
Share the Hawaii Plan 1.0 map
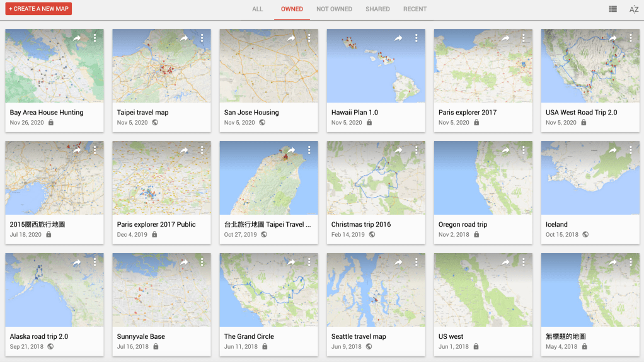point(398,38)
